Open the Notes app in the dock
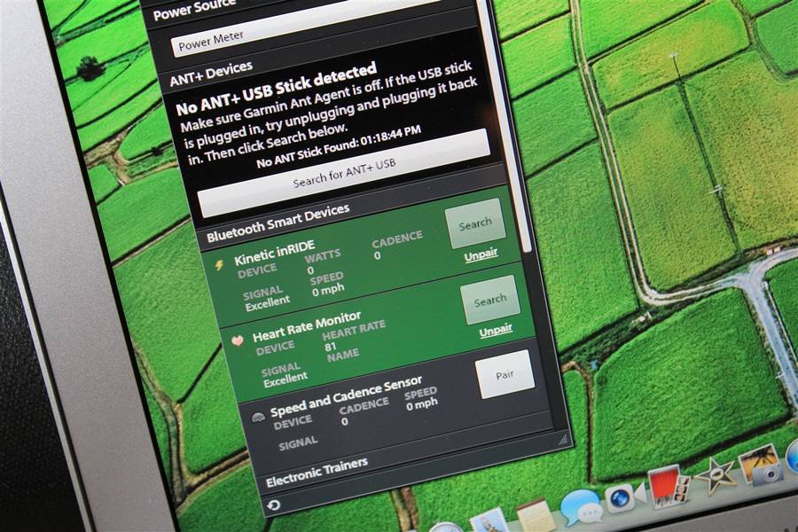 coord(536,515)
